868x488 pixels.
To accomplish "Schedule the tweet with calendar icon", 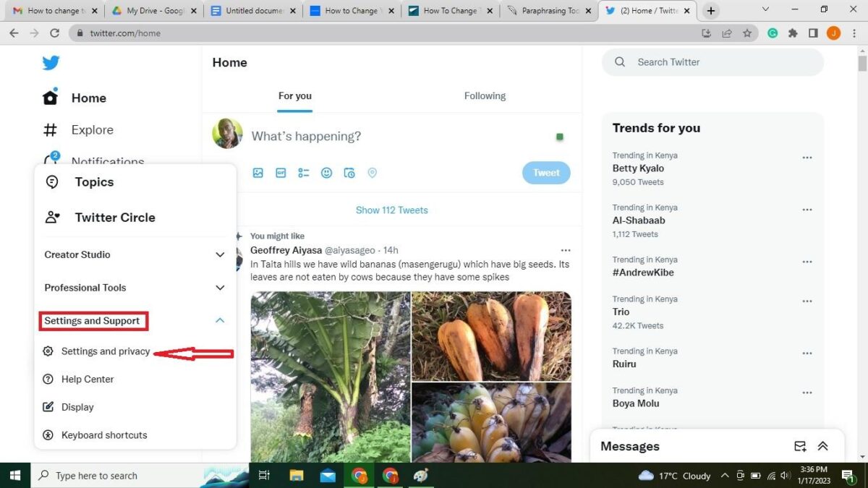I will (349, 173).
